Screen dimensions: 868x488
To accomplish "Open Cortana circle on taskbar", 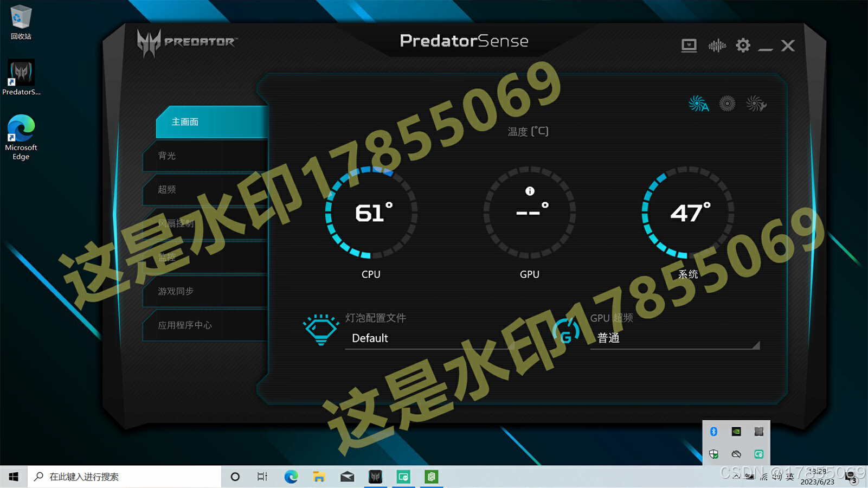I will [x=235, y=477].
